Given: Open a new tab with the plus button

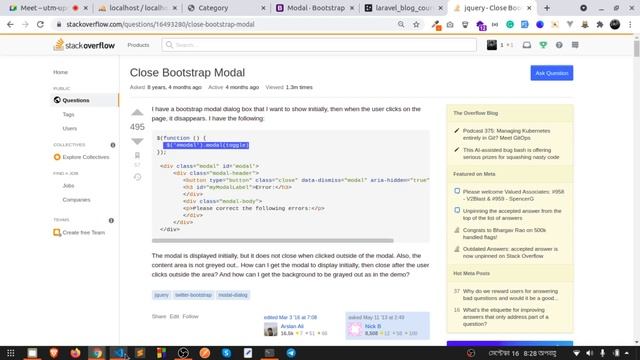Looking at the screenshot, I should tap(547, 8).
